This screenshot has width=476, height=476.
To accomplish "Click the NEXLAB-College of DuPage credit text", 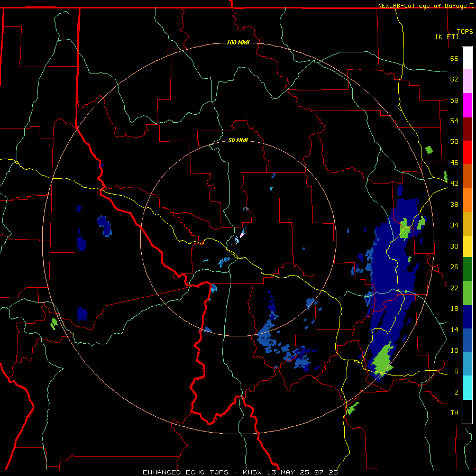I will point(423,6).
